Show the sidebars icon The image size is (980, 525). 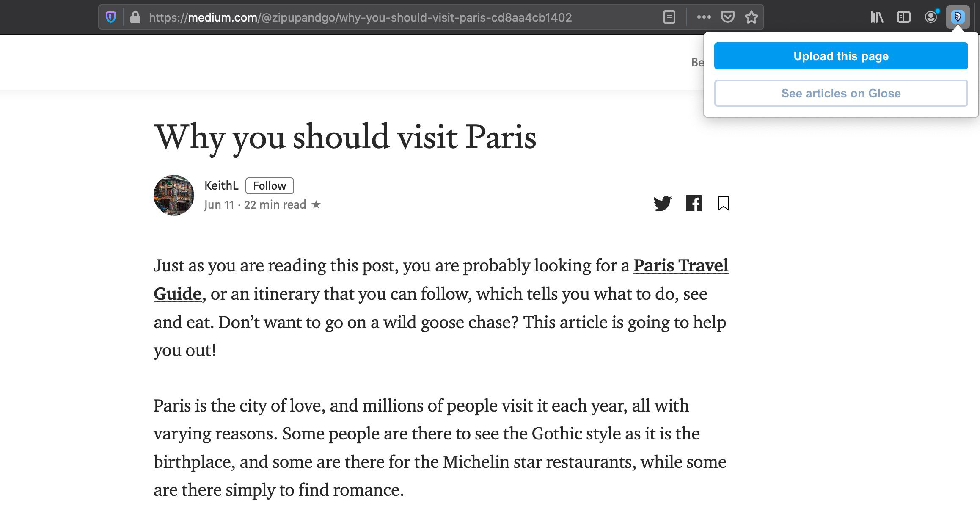tap(903, 17)
